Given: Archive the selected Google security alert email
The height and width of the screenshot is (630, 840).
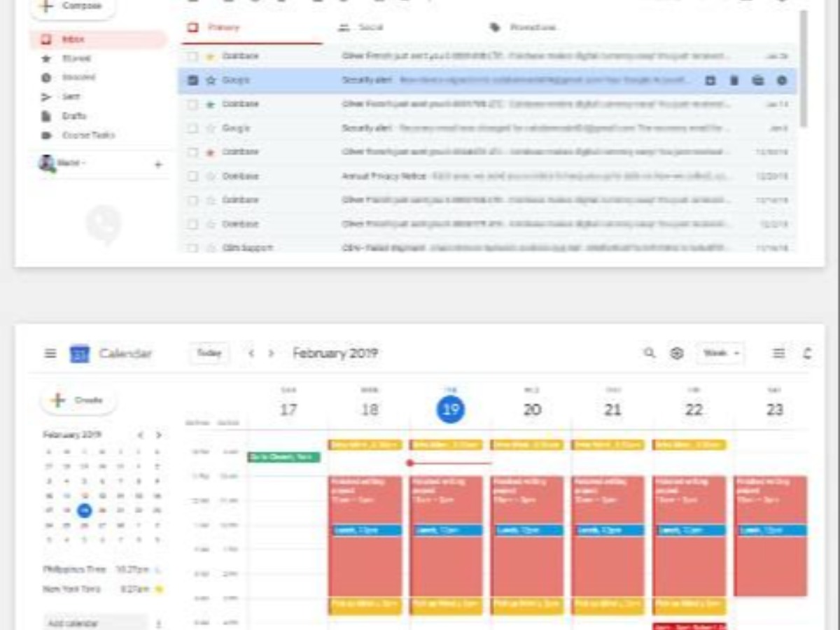Looking at the screenshot, I should (x=710, y=80).
